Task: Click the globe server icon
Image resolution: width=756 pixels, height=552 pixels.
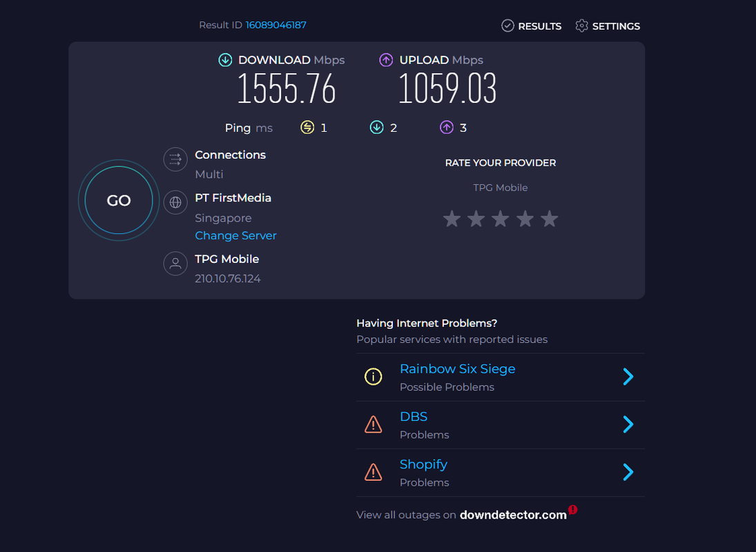Action: pos(175,202)
